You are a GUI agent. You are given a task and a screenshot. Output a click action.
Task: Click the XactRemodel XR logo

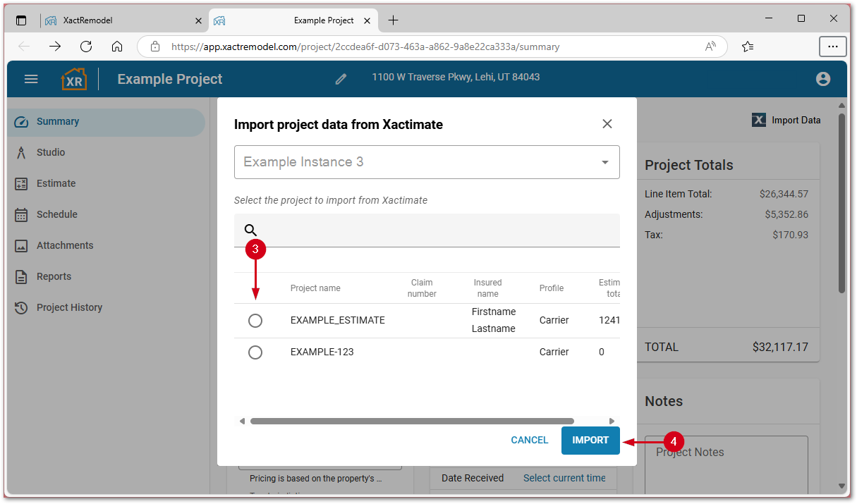coord(74,79)
